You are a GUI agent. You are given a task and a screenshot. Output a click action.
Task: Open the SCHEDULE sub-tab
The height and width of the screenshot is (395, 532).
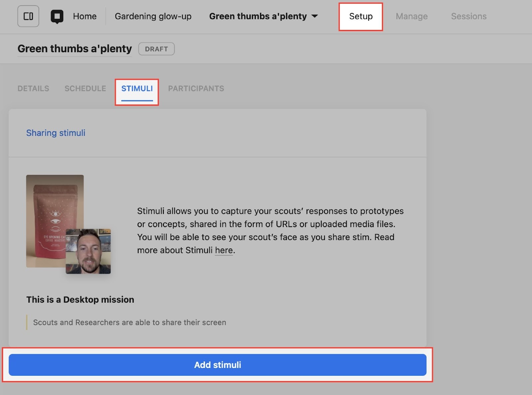coord(85,88)
